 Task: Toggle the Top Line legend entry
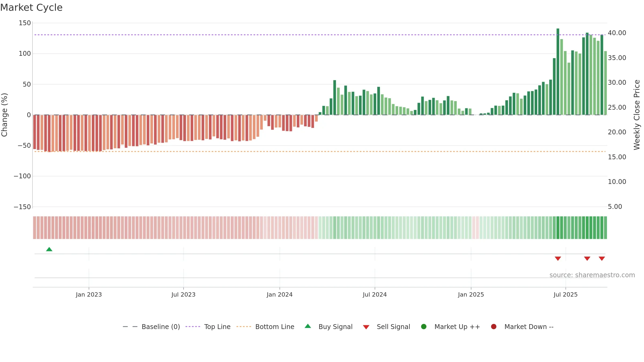pos(208,327)
